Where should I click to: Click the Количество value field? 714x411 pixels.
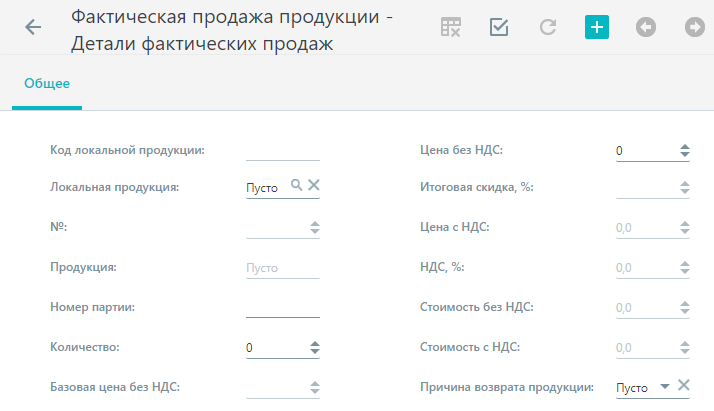[277, 348]
